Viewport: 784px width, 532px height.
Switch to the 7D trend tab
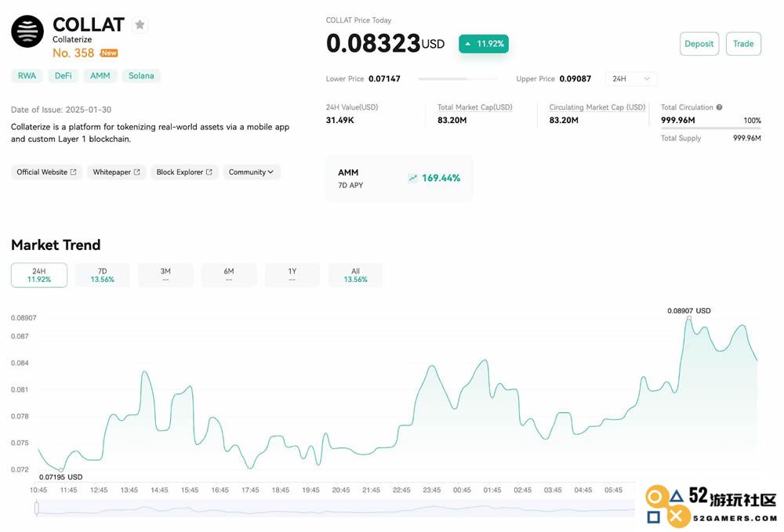click(x=103, y=275)
